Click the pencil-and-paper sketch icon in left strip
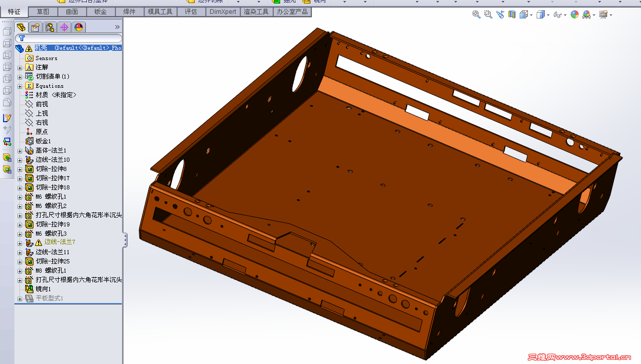Viewport: 641px width, 364px height. click(x=7, y=118)
